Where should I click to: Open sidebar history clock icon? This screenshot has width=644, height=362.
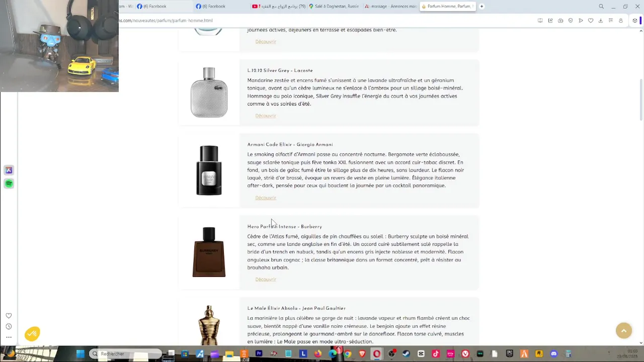point(9,326)
